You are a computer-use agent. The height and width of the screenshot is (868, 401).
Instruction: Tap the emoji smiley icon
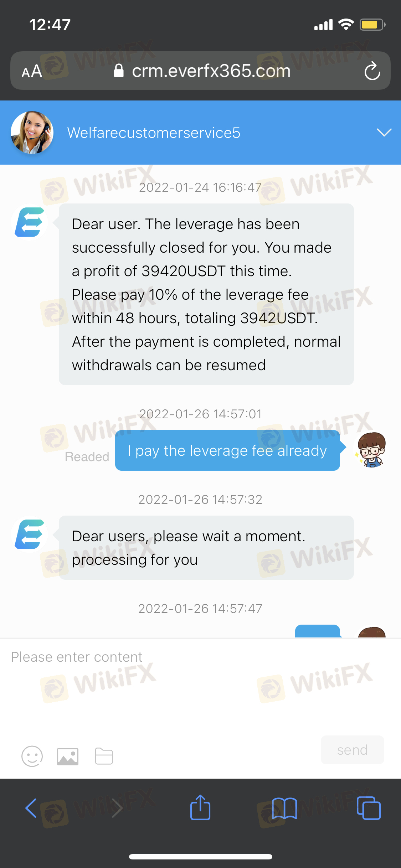click(x=32, y=756)
